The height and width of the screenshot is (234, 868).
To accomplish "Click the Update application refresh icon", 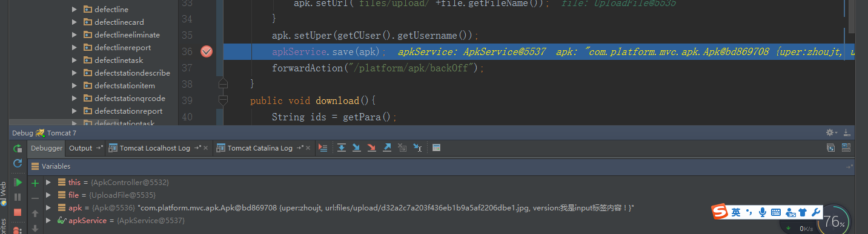I will point(18,163).
